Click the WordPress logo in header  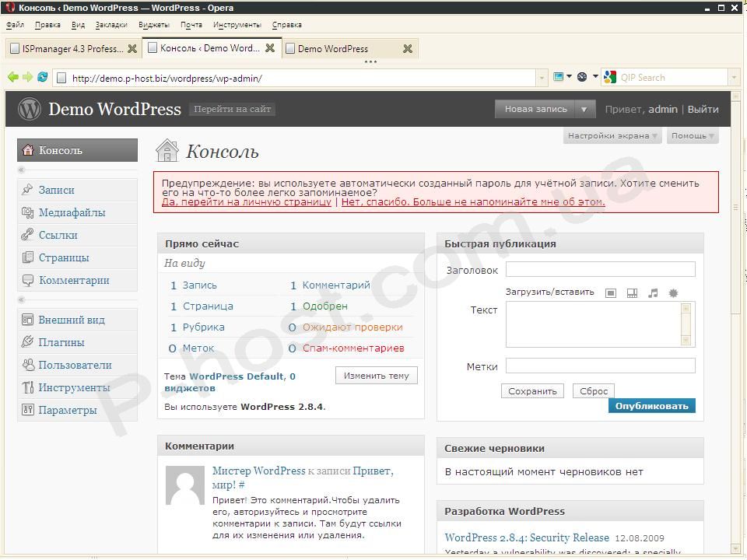[29, 109]
